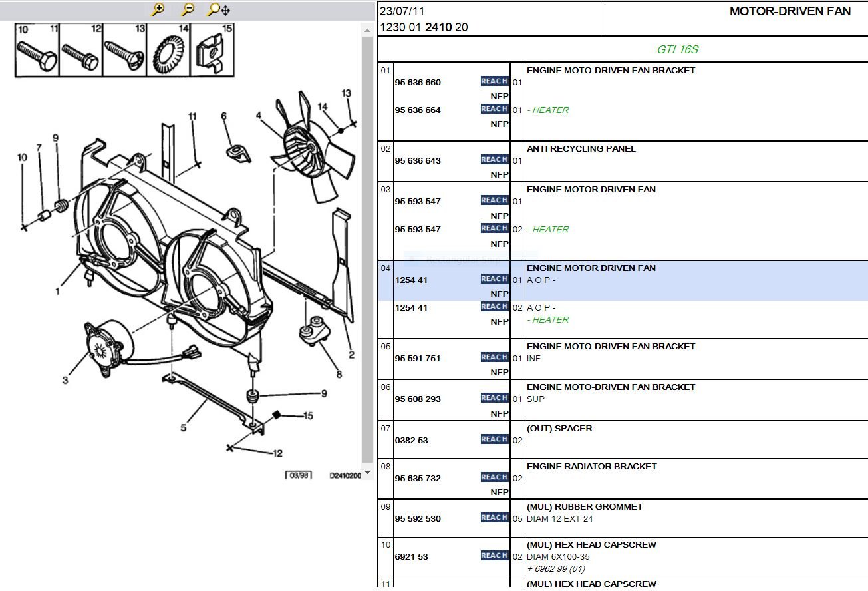
Task: Open REACH info for part 95 636 643
Action: (494, 160)
